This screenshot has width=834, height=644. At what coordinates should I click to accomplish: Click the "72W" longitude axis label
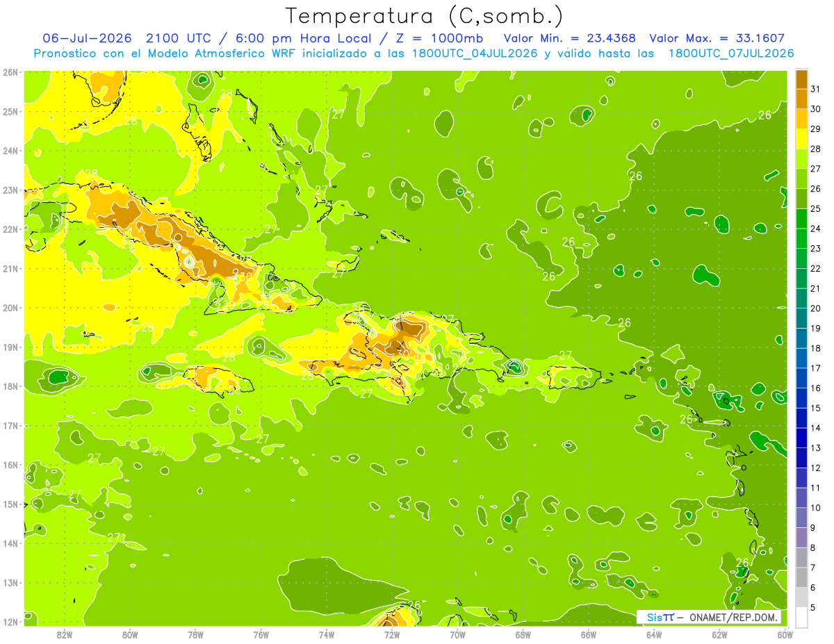(x=392, y=634)
